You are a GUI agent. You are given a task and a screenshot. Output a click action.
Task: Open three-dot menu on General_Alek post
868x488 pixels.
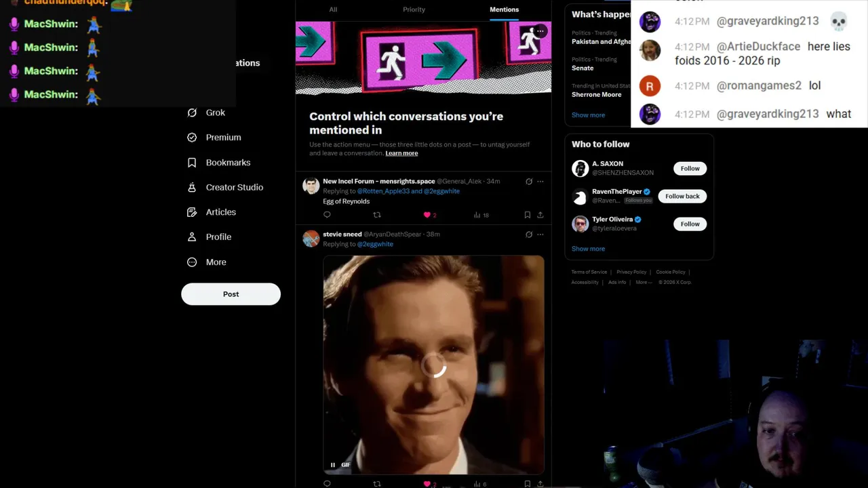(540, 181)
